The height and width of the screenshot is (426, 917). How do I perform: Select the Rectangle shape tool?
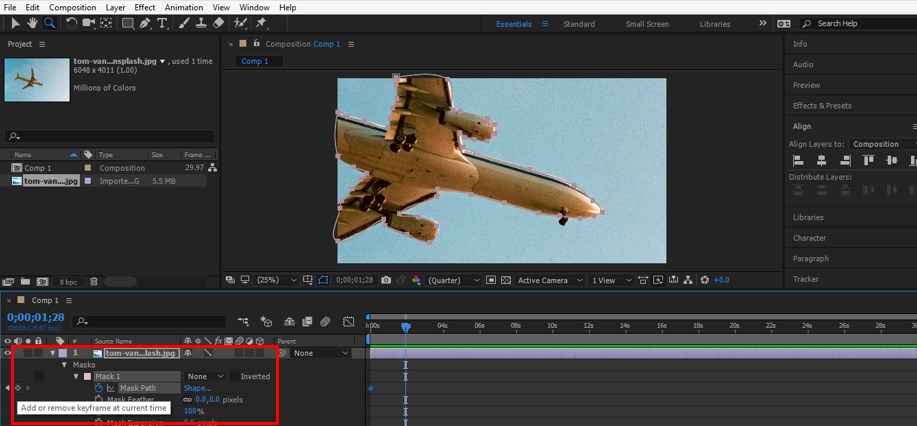pos(127,23)
